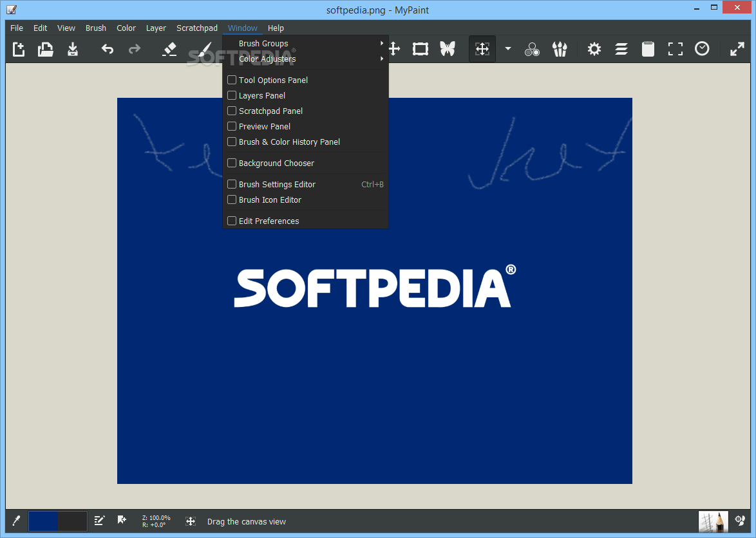The image size is (756, 538).
Task: Click the add layer icon in status bar
Action: pyautogui.click(x=122, y=520)
